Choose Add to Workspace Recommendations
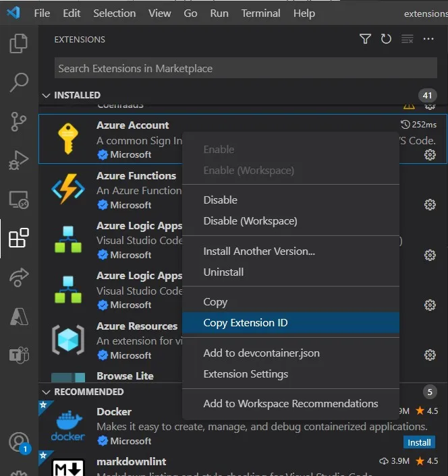The image size is (448, 476). (291, 404)
